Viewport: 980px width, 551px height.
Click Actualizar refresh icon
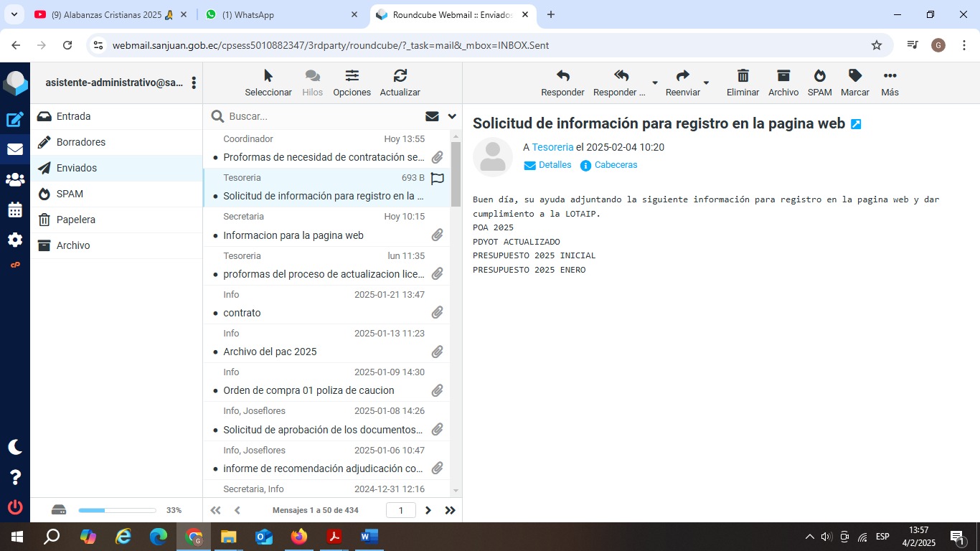400,76
